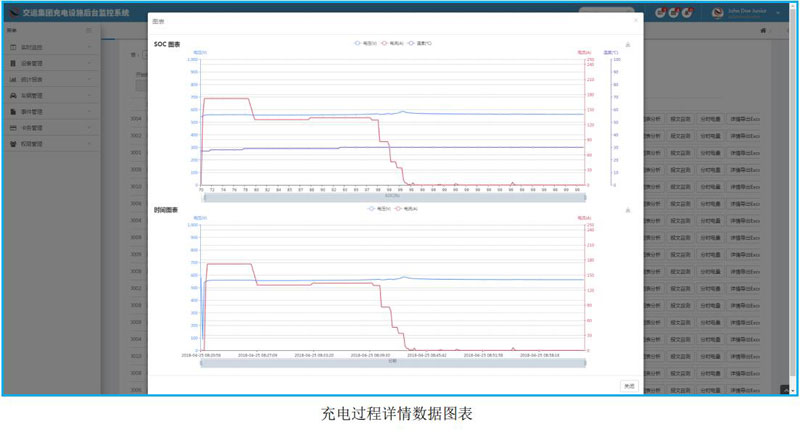The height and width of the screenshot is (432, 800).
Task: Click the 关闭 button in dialog footer
Action: [x=629, y=385]
